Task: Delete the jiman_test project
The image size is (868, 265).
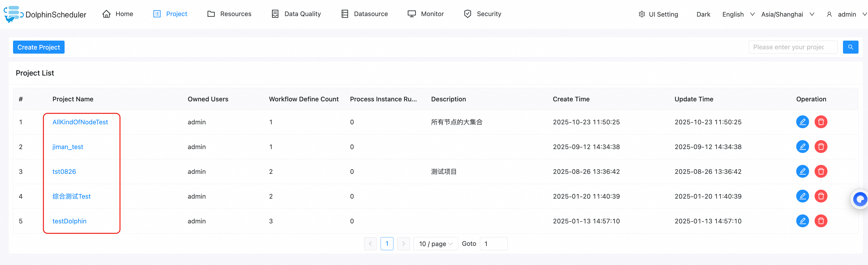Action: coord(821,147)
